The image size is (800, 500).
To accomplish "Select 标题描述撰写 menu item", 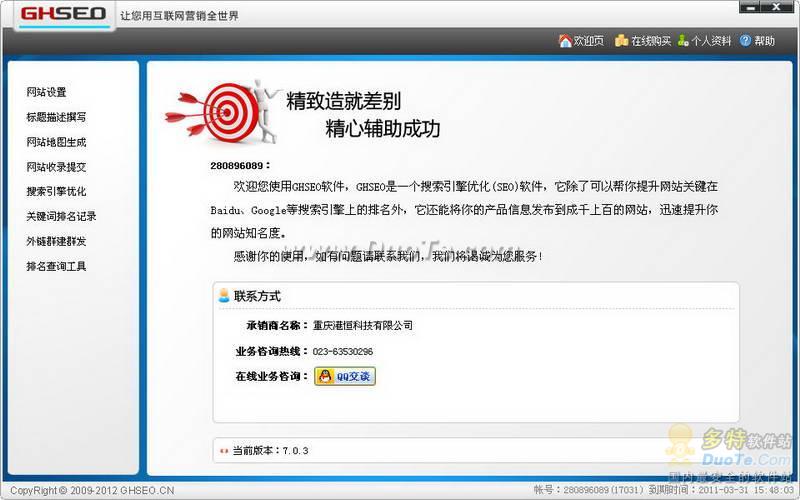I will click(56, 117).
